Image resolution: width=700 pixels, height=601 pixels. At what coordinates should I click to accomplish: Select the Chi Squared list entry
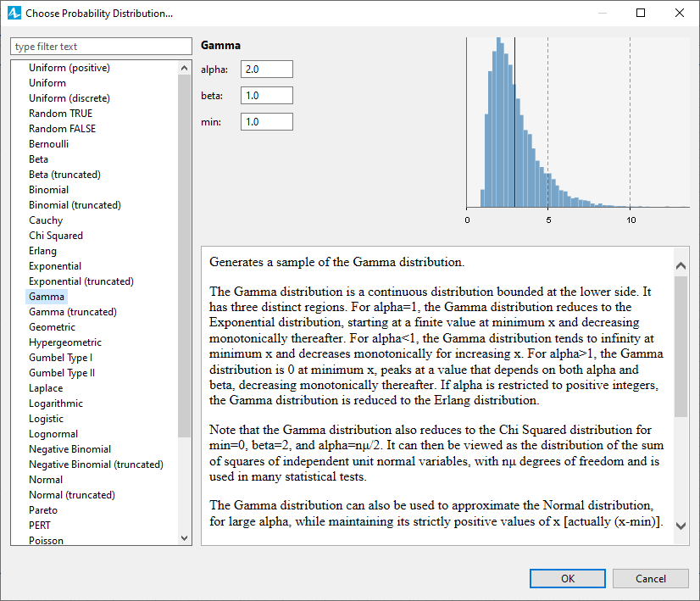pos(56,236)
